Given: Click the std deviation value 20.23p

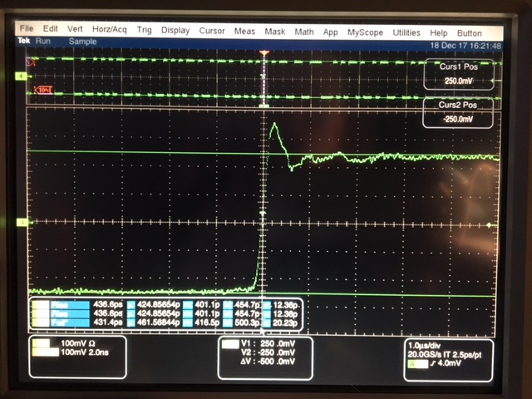Looking at the screenshot, I should click(x=285, y=323).
